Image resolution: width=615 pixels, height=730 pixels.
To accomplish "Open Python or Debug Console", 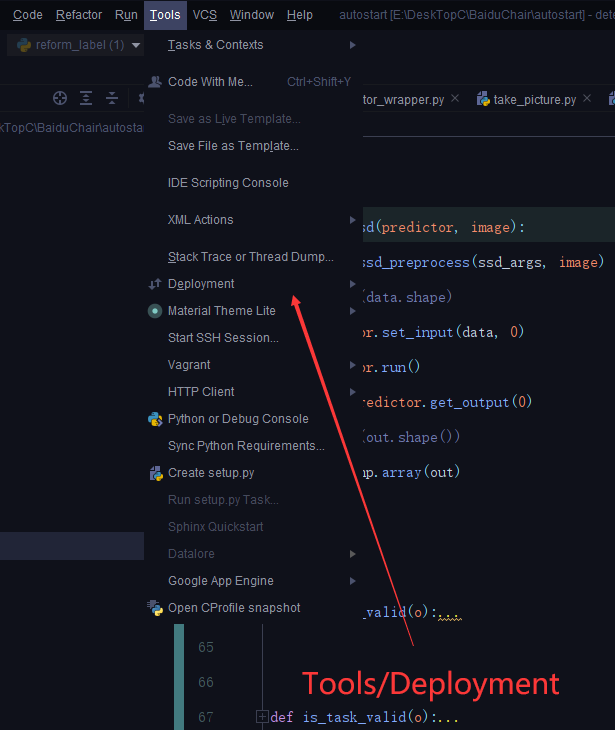I will point(253,419).
